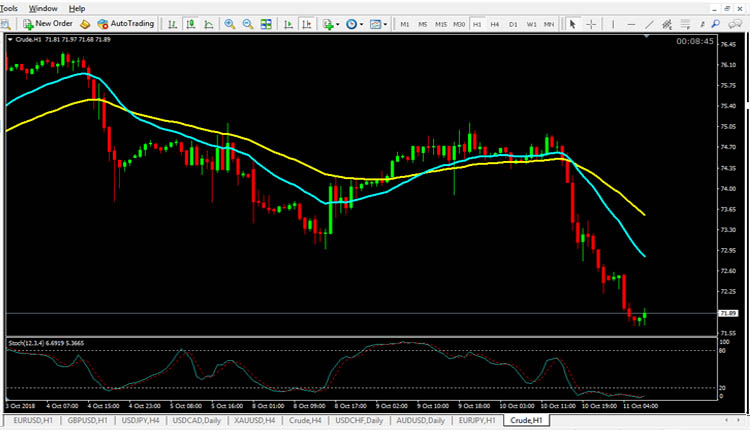
Task: Open the chat bubbles icon
Action: [735, 24]
